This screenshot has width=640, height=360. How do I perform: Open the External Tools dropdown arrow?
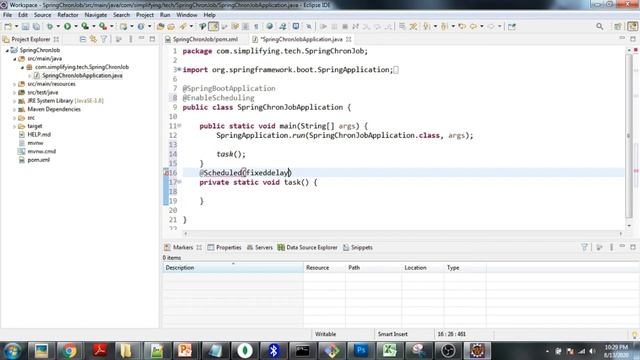(111, 27)
